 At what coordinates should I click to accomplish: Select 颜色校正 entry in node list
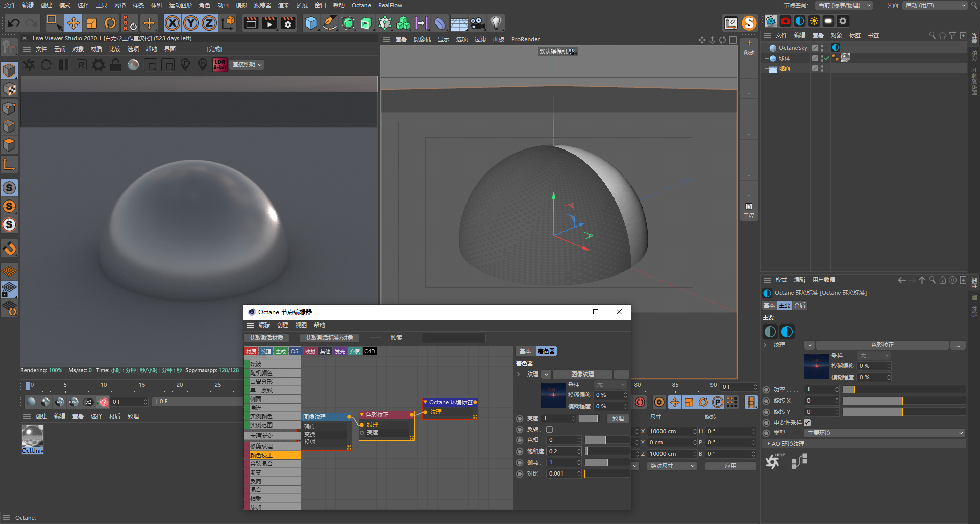273,455
